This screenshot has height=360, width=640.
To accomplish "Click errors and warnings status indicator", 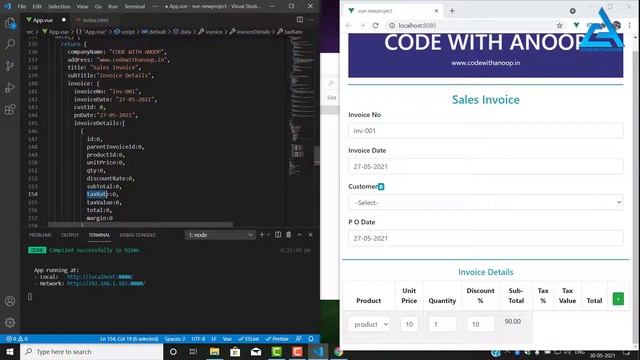I will click(17, 339).
